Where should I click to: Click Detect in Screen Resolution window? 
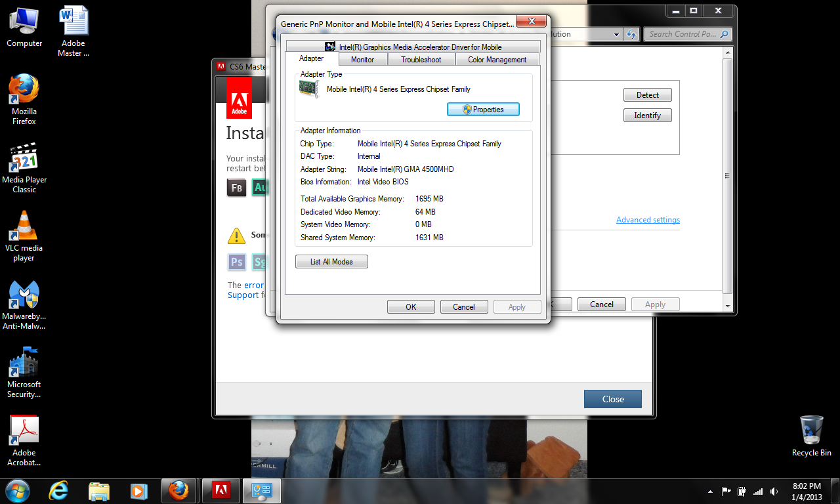[x=647, y=95]
